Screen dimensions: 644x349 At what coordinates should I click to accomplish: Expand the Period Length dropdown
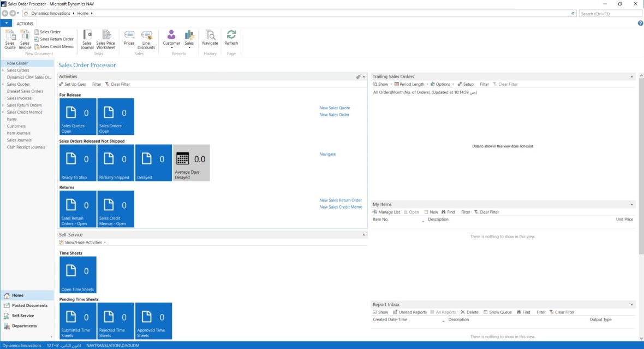(x=411, y=85)
